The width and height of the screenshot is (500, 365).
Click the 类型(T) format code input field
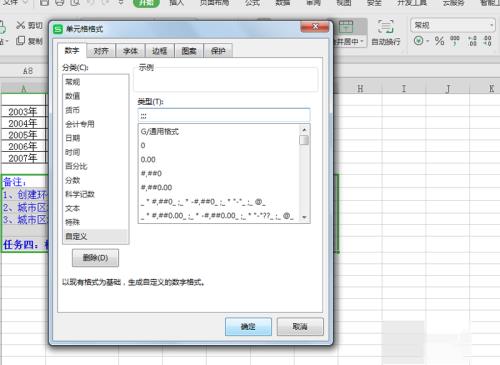click(224, 115)
